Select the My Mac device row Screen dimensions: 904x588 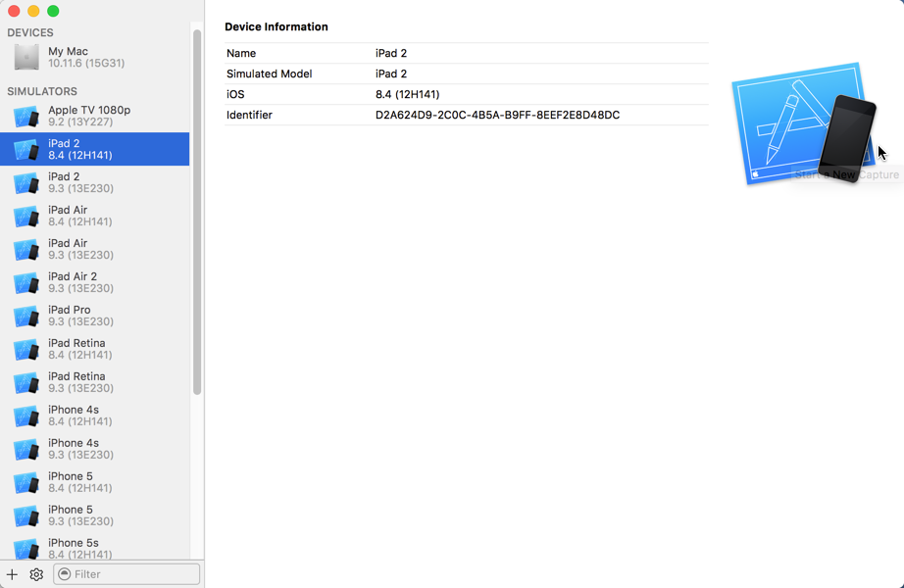(x=94, y=57)
